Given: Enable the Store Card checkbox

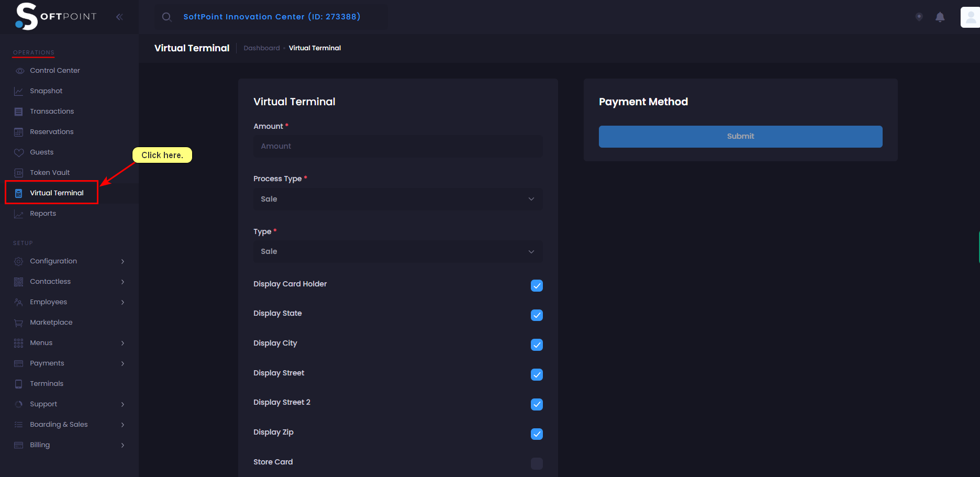Looking at the screenshot, I should coord(537,463).
